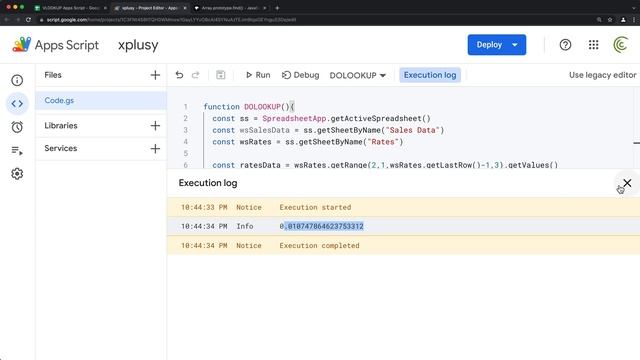Bookmark this page with star icon
The height and width of the screenshot is (360, 640).
tap(610, 20)
